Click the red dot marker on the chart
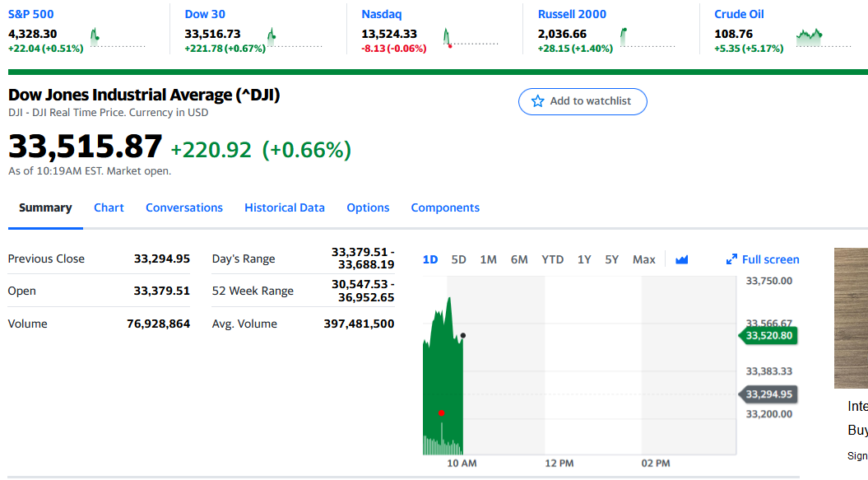Screen dimensions: 868x480 [441, 413]
